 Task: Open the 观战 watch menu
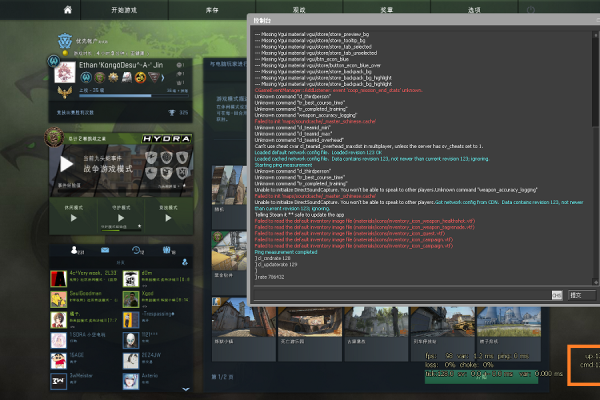[299, 10]
